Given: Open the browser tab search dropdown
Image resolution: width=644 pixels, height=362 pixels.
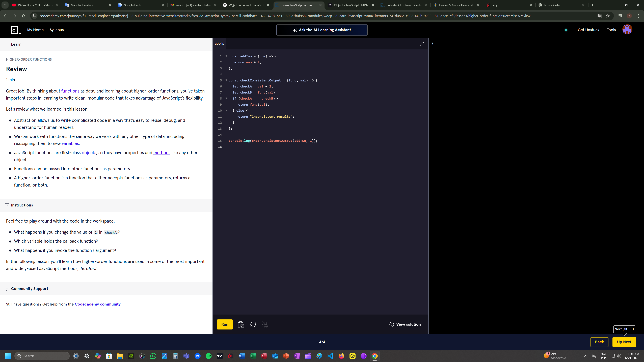Looking at the screenshot, I should [5, 5].
